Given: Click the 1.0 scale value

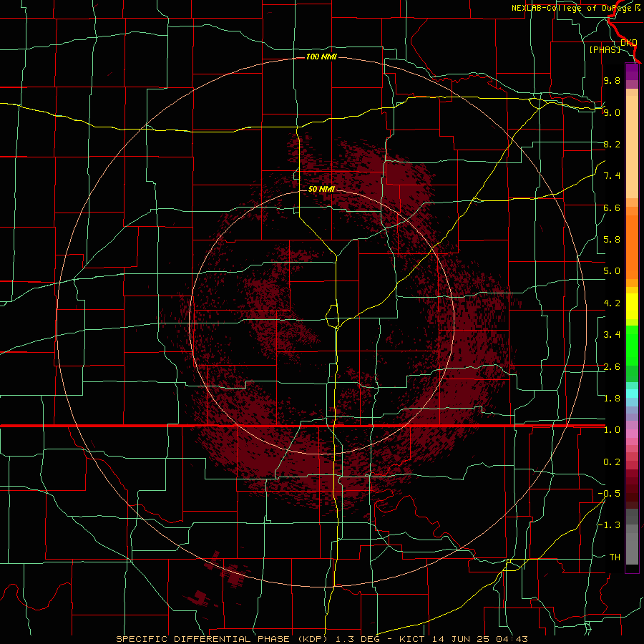Looking at the screenshot, I should pyautogui.click(x=612, y=430).
